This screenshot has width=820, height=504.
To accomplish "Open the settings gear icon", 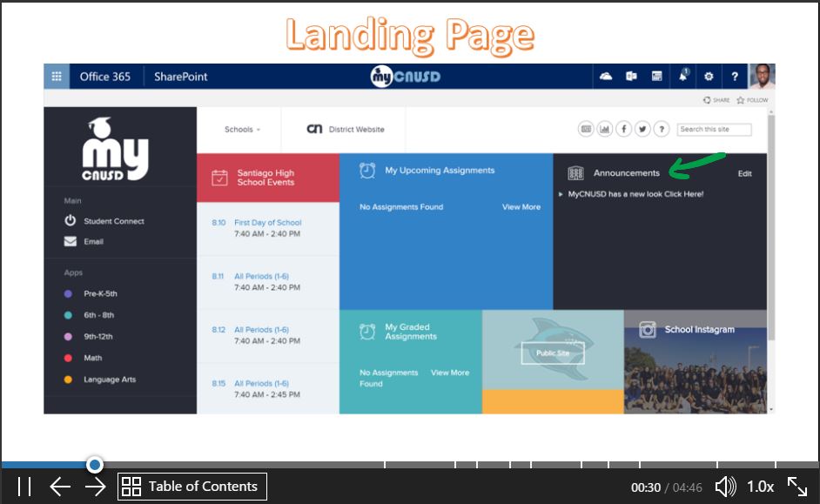I will tap(709, 77).
